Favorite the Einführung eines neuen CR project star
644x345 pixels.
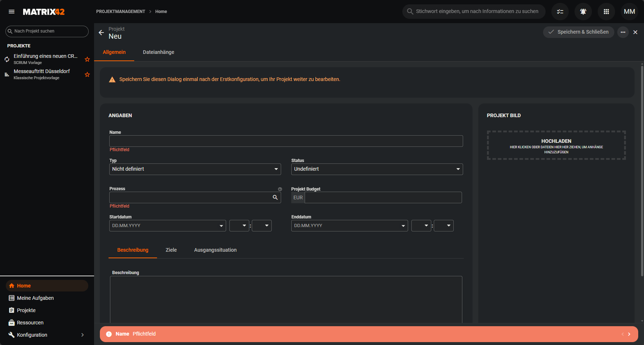click(x=87, y=59)
